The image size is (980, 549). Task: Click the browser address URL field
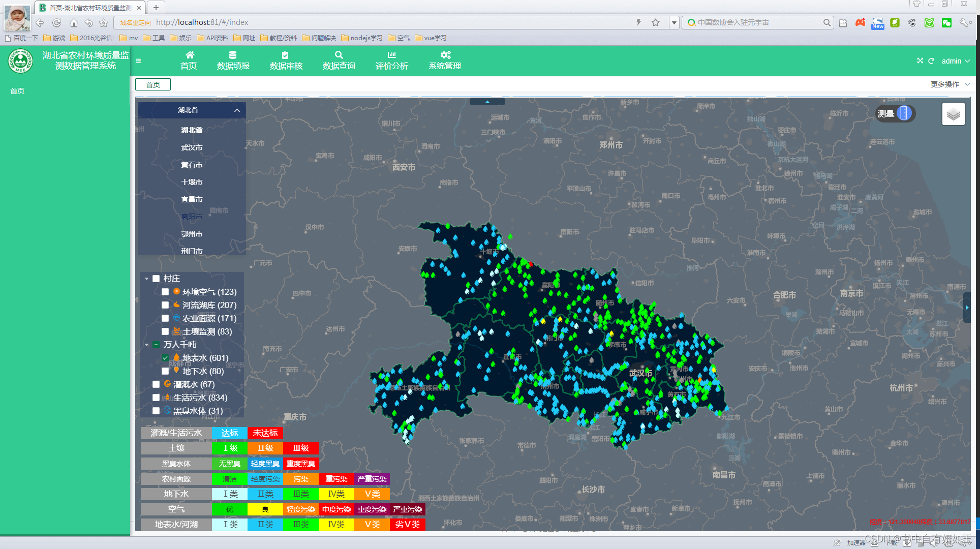391,22
